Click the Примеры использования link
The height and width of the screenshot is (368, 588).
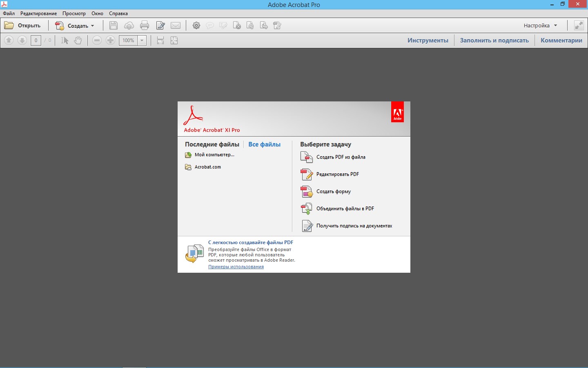click(x=236, y=267)
